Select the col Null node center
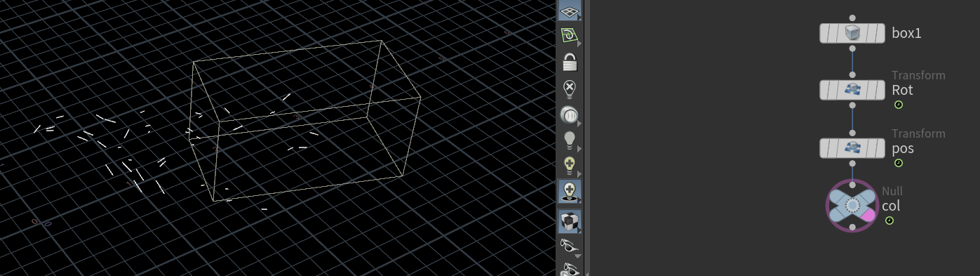980x276 pixels. point(852,206)
